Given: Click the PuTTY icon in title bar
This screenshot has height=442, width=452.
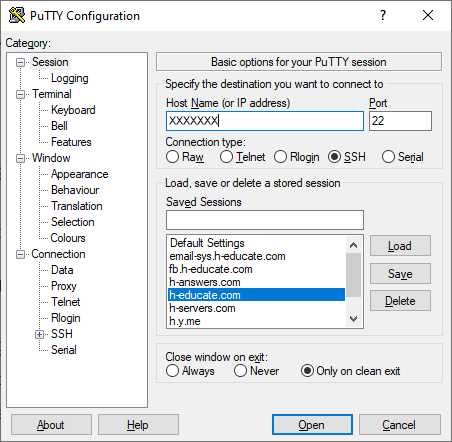Looking at the screenshot, I should coord(16,15).
